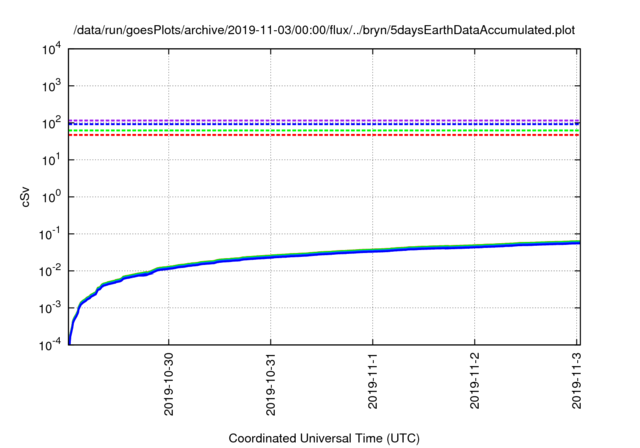
Task: Click the 10^-1 y-axis tick label
Action: tap(50, 234)
